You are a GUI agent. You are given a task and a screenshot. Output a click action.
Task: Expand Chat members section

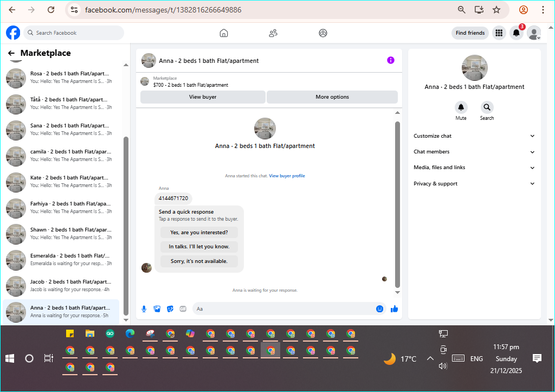474,152
